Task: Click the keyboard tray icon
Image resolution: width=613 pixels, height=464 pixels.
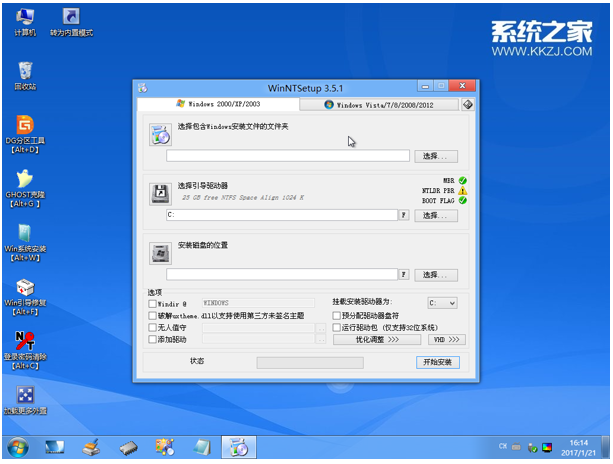Action: pyautogui.click(x=516, y=446)
